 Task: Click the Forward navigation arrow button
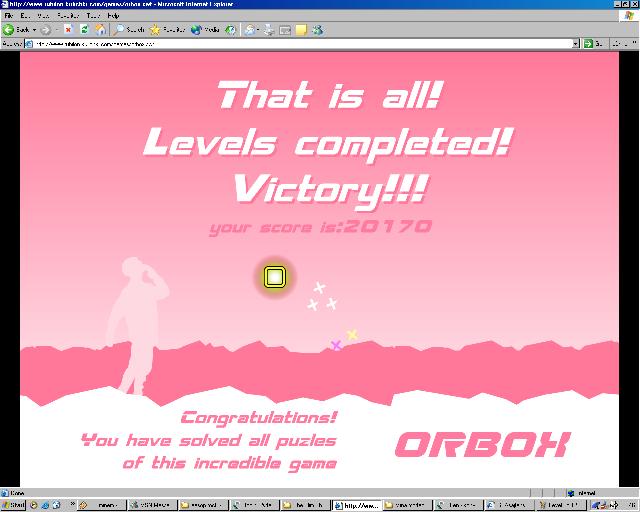[46, 30]
